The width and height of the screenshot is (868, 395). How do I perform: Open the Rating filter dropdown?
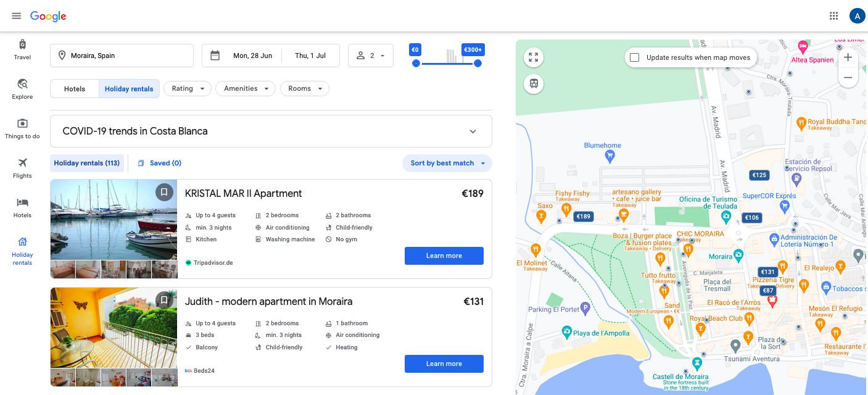[x=188, y=88]
